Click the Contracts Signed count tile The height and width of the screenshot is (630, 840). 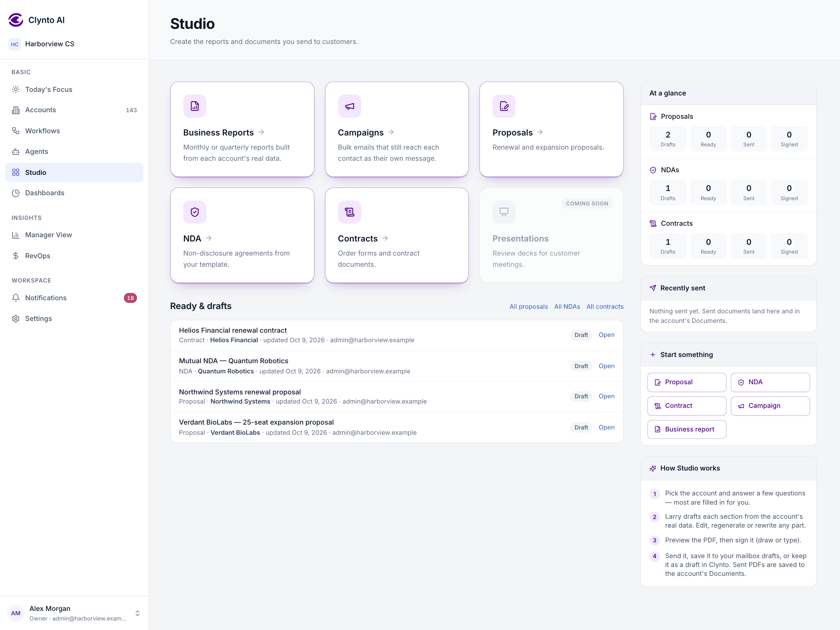click(789, 246)
